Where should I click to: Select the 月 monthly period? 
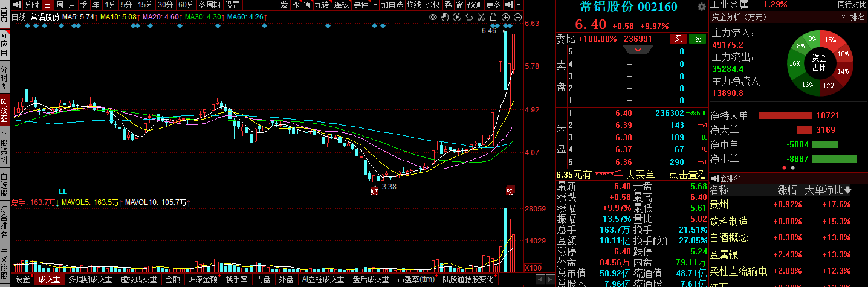click(x=72, y=5)
